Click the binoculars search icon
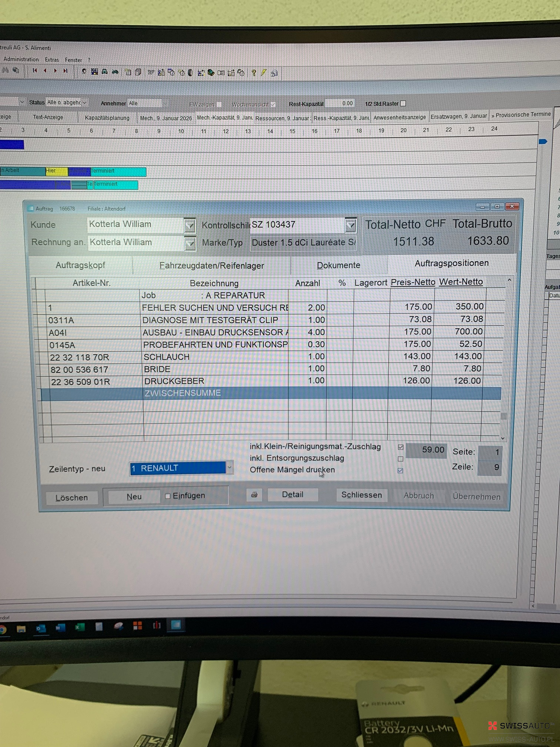The width and height of the screenshot is (560, 747). click(6, 70)
